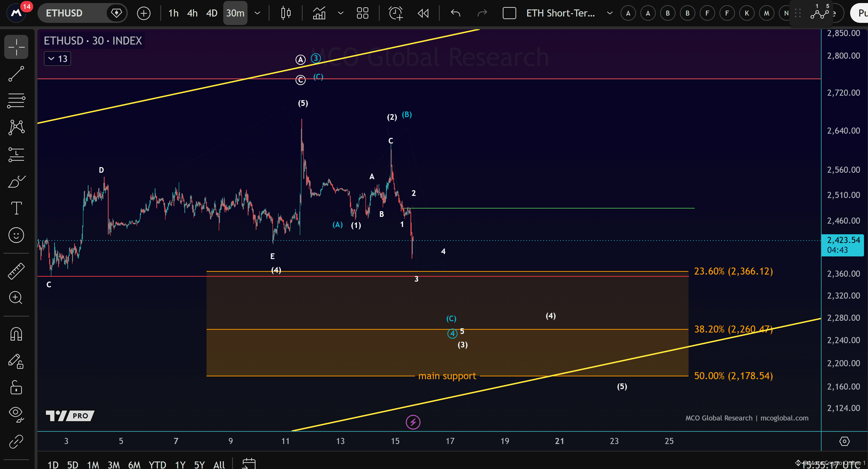Select the trend line drawing tool
Image resolution: width=868 pixels, height=469 pixels.
tap(16, 74)
